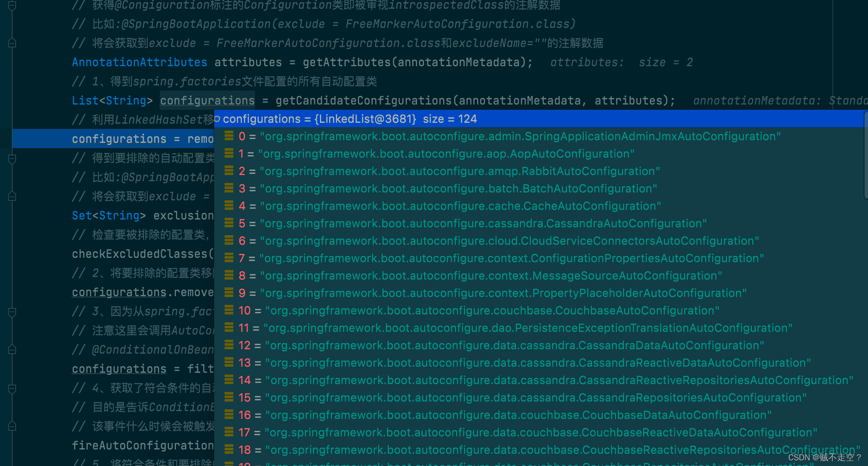The width and height of the screenshot is (868, 466).
Task: Select list item 15 CassandraRepositoriesAutoConfiguration
Action: coord(539,398)
